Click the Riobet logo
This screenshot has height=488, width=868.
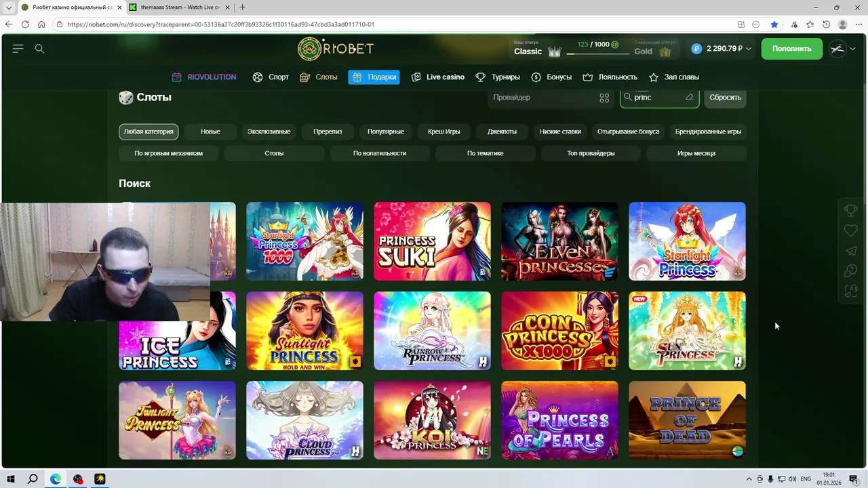(336, 49)
